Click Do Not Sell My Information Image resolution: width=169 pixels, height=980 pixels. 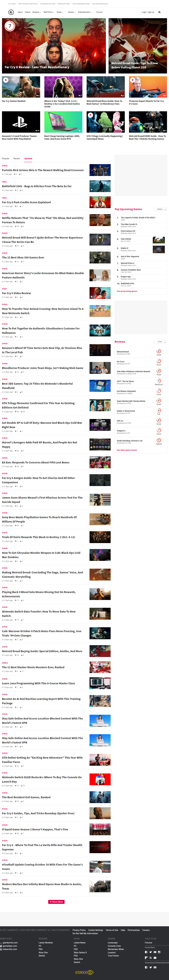click(x=85, y=934)
